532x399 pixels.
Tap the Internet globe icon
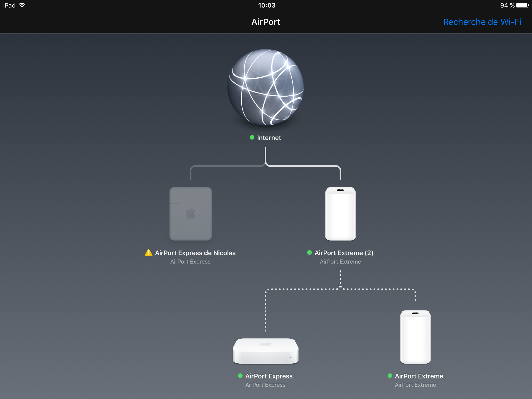(265, 87)
